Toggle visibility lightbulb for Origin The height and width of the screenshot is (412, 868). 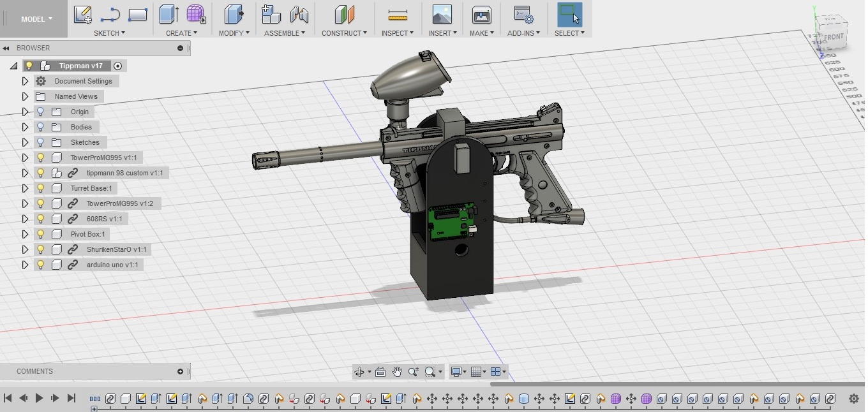(x=41, y=112)
